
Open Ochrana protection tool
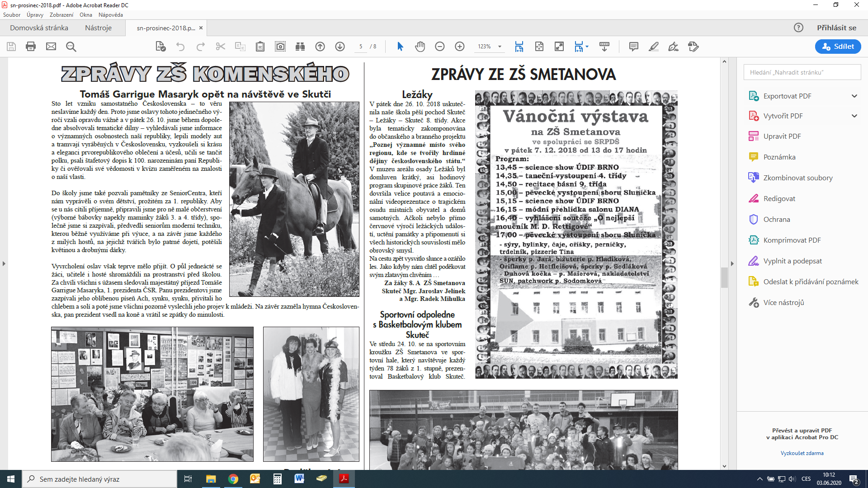coord(777,219)
